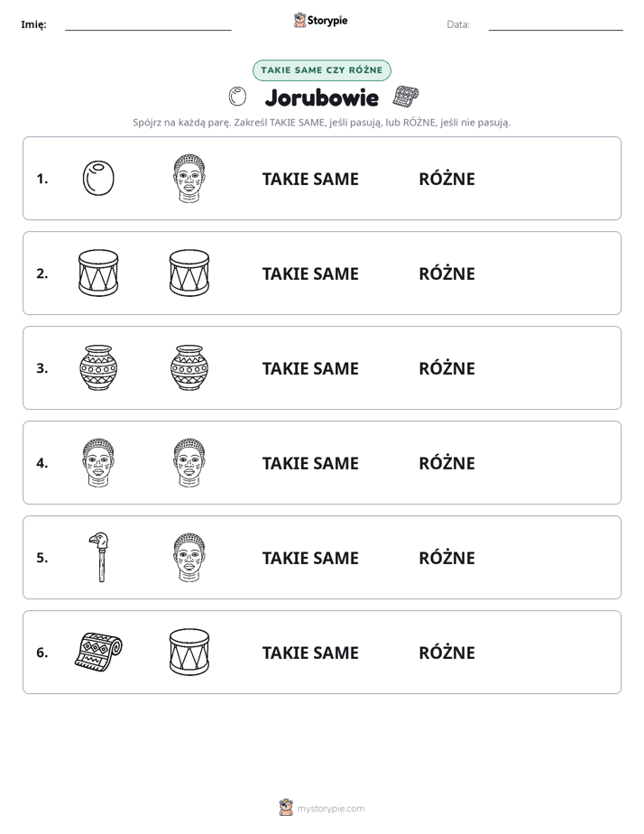The image size is (644, 834).
Task: Click the Storypie logo at top
Action: [x=321, y=20]
